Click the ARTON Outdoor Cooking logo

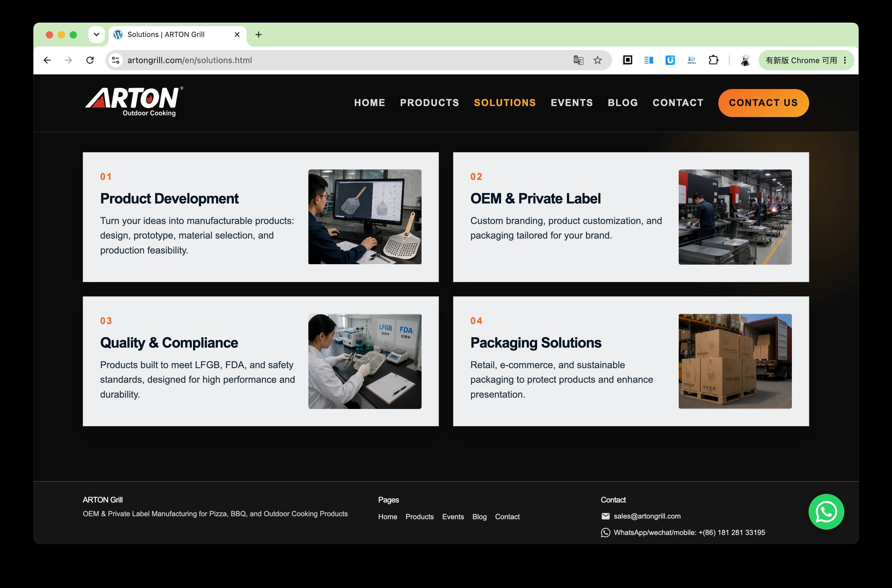(x=134, y=102)
